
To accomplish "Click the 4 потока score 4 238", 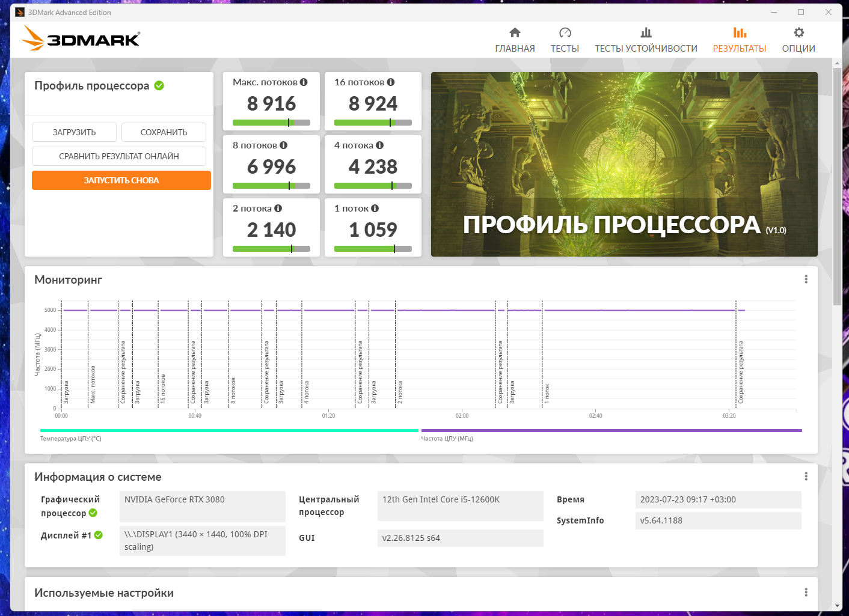I will click(373, 166).
